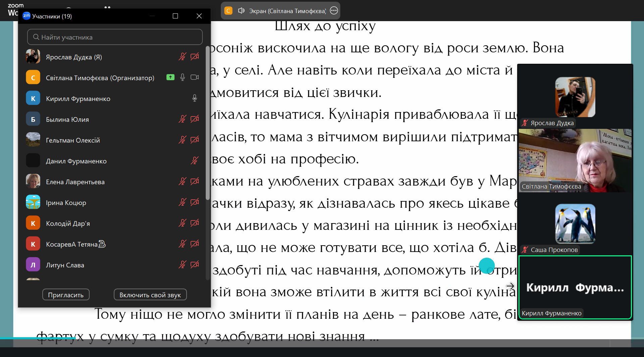Click the camera-off icon for Литун Слава
The height and width of the screenshot is (357, 644).
tap(195, 265)
